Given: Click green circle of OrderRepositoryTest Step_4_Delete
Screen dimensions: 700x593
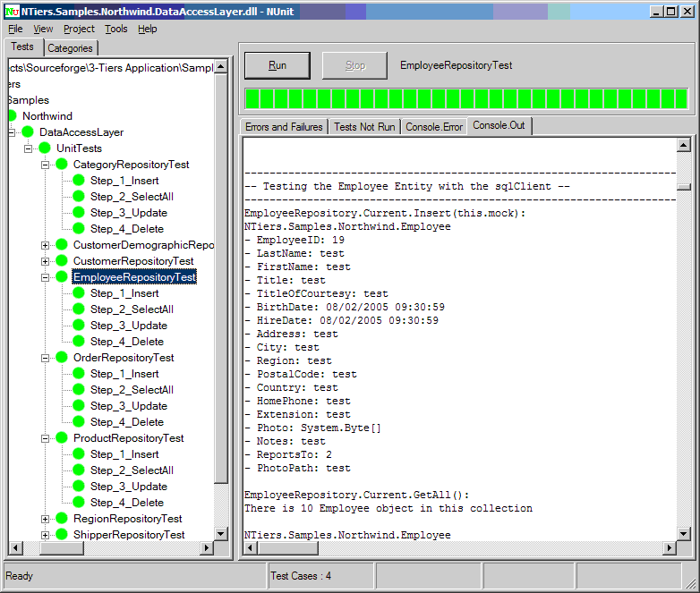Looking at the screenshot, I should pyautogui.click(x=79, y=421).
